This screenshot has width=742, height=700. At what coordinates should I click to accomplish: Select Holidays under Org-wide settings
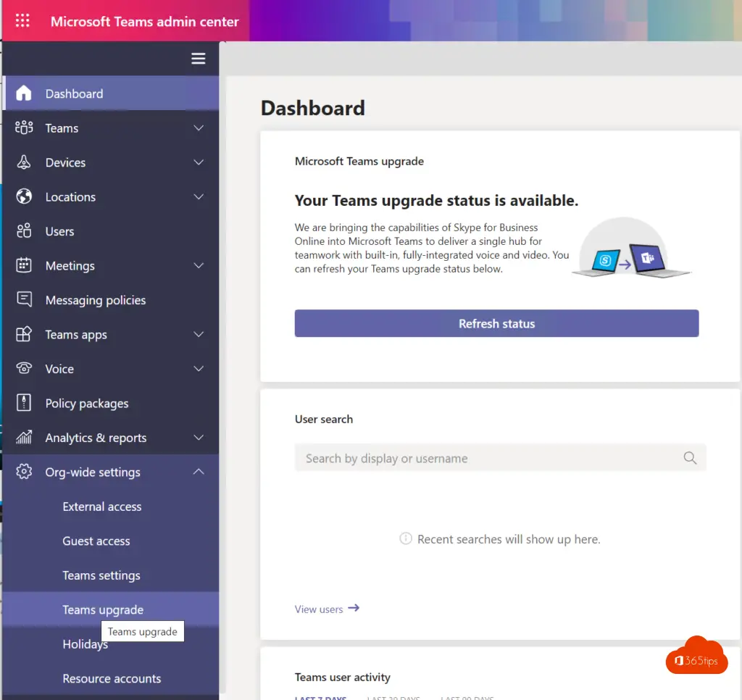(111, 644)
